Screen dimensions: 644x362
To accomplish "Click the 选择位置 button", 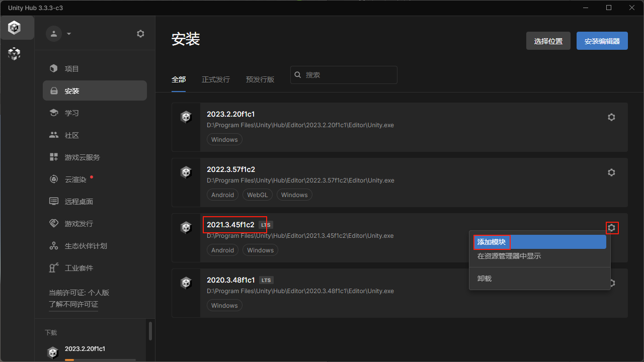I will pyautogui.click(x=548, y=41).
